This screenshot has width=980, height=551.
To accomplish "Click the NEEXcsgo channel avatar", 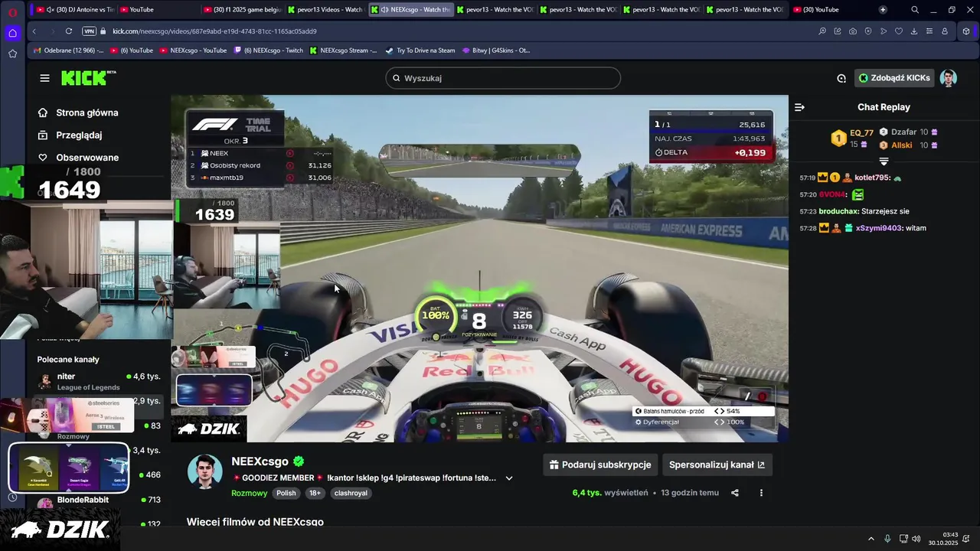I will click(204, 471).
